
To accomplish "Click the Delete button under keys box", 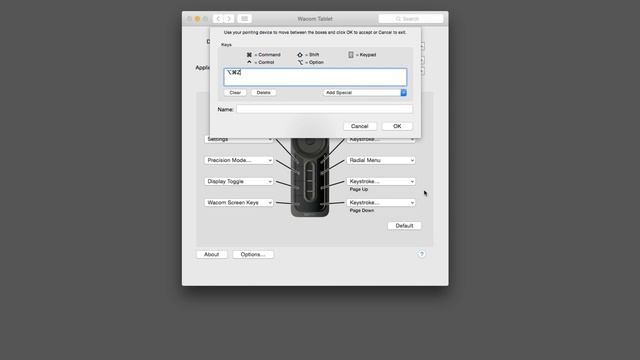I will (263, 93).
